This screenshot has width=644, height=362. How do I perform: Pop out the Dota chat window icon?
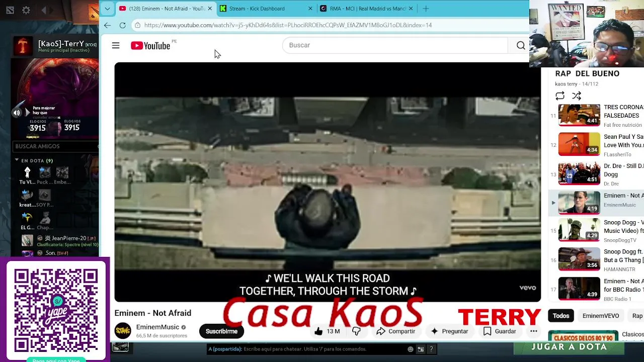(x=421, y=349)
